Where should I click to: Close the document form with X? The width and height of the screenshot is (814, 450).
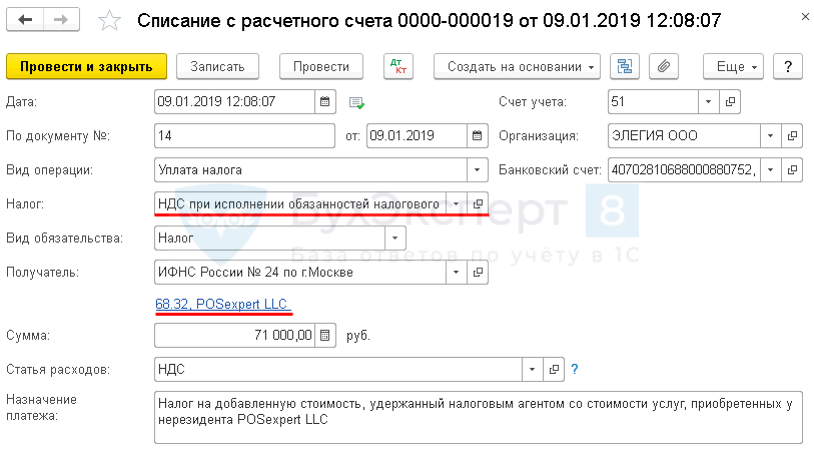(x=805, y=17)
